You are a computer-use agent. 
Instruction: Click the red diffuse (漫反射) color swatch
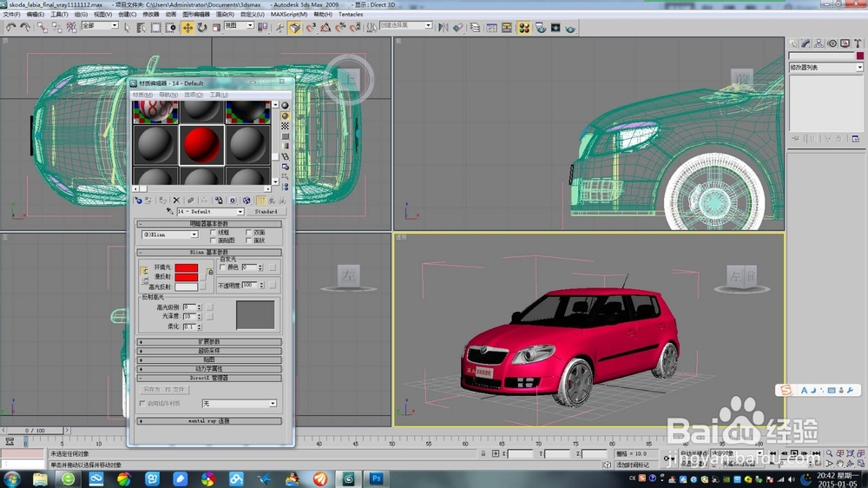187,277
